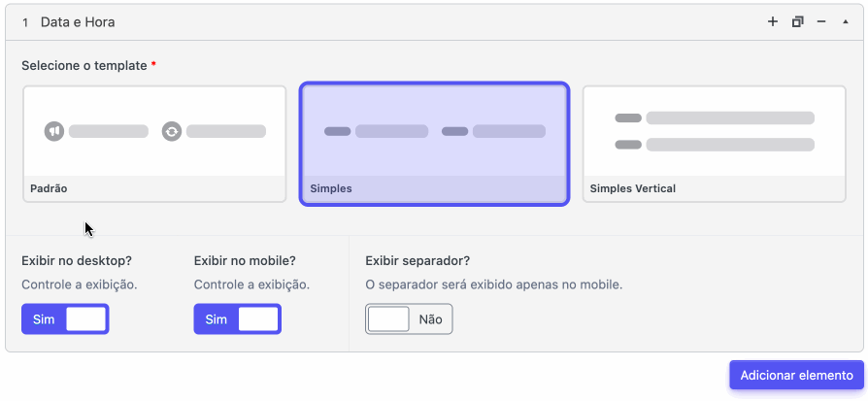Duplicate the Data e Hora element
Image resolution: width=868 pixels, height=401 pixels.
click(x=798, y=22)
